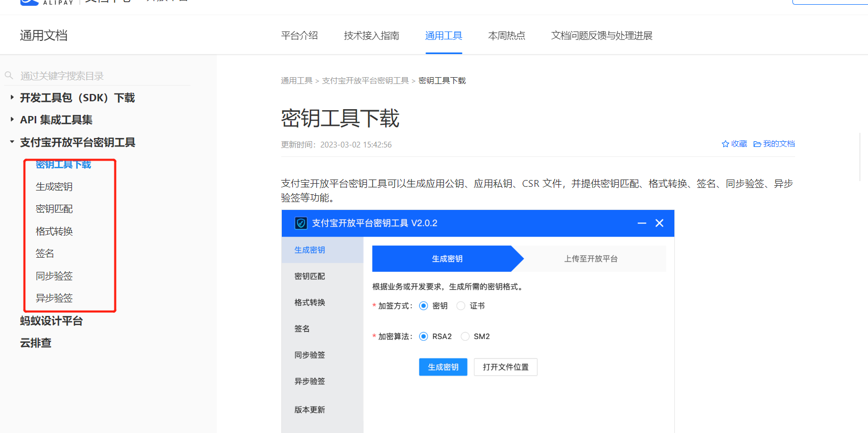Select the 通用工具 tab in top navigation
This screenshot has width=868, height=433.
(x=444, y=36)
